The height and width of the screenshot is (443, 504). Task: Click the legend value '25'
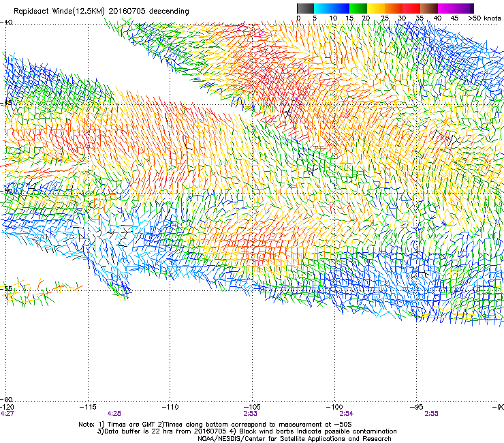(384, 18)
